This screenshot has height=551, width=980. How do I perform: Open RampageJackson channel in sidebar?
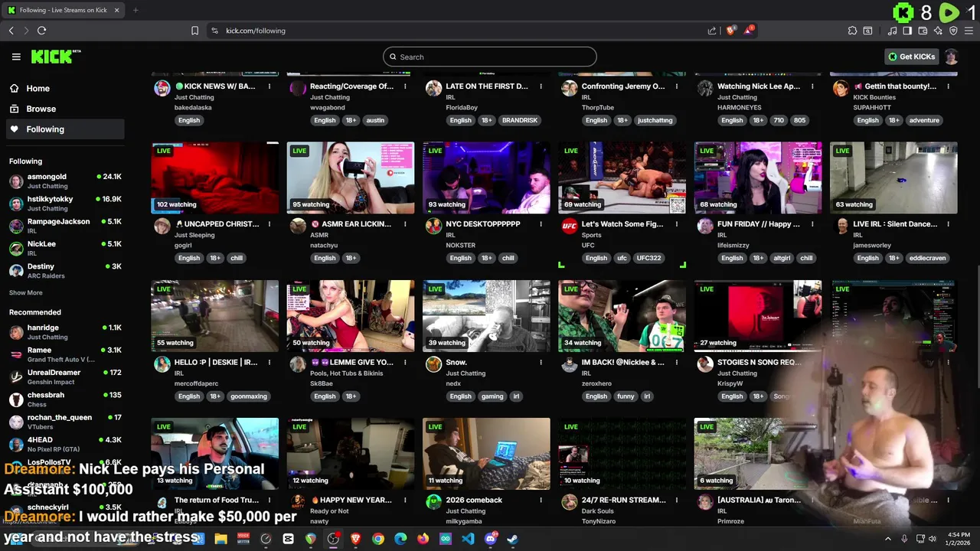pyautogui.click(x=65, y=226)
